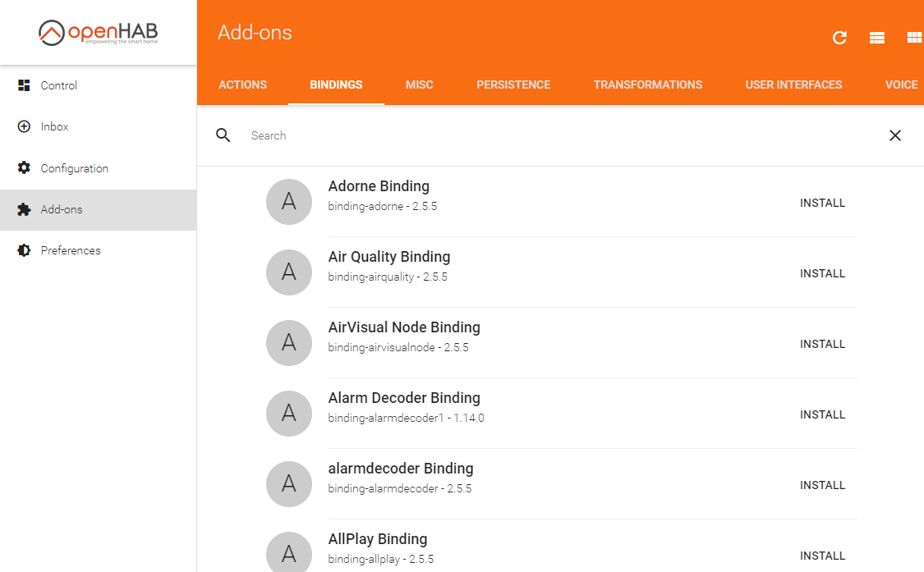Install the Alarm Decoder Binding 1.14.0
This screenshot has height=572, width=924.
pyautogui.click(x=823, y=414)
